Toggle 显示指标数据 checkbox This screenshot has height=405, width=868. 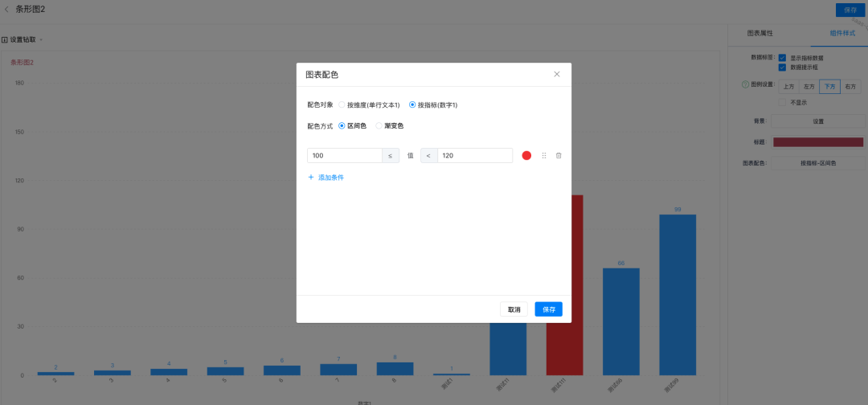click(x=782, y=58)
